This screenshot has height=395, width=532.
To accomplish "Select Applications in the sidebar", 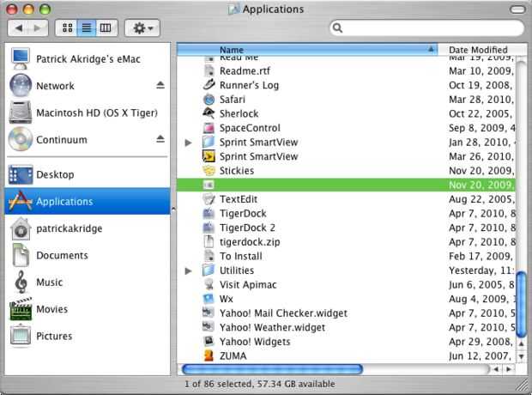I will [88, 201].
